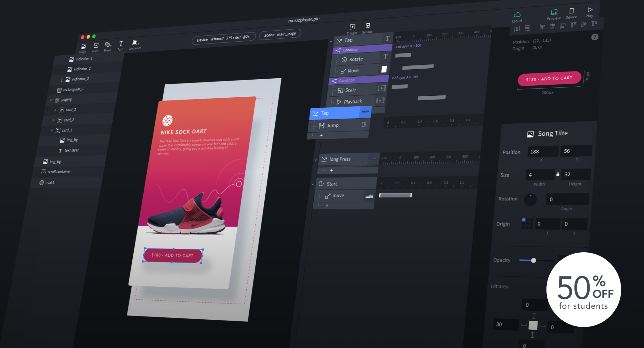This screenshot has width=644, height=348.
Task: Select the Video tool in toolbar
Action: [96, 47]
